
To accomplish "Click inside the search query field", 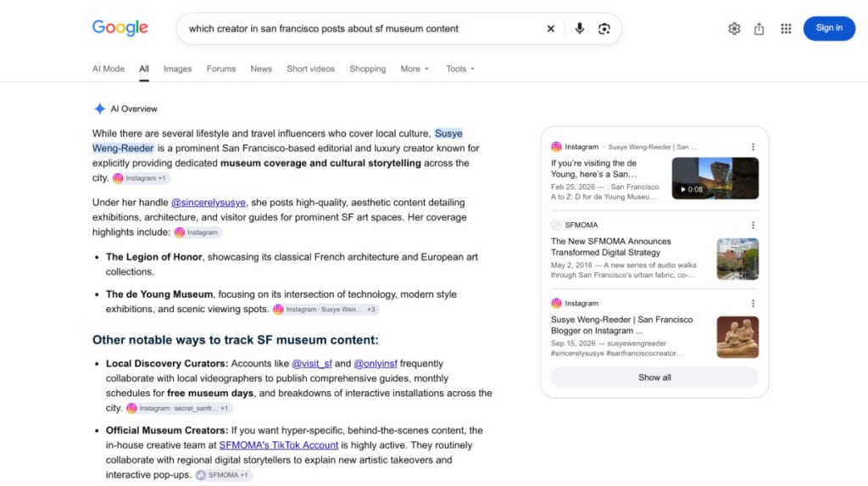I will [x=359, y=29].
